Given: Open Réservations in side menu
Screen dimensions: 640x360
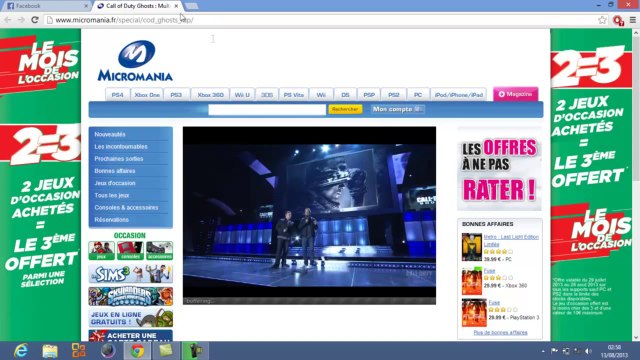Looking at the screenshot, I should click(x=111, y=220).
